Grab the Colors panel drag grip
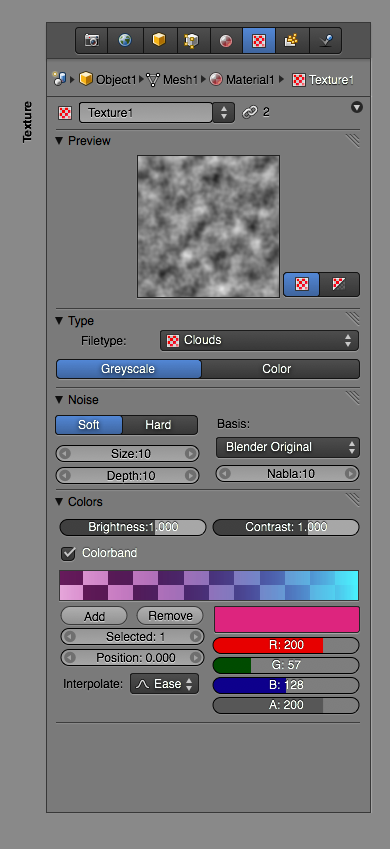The image size is (390, 849). click(353, 500)
